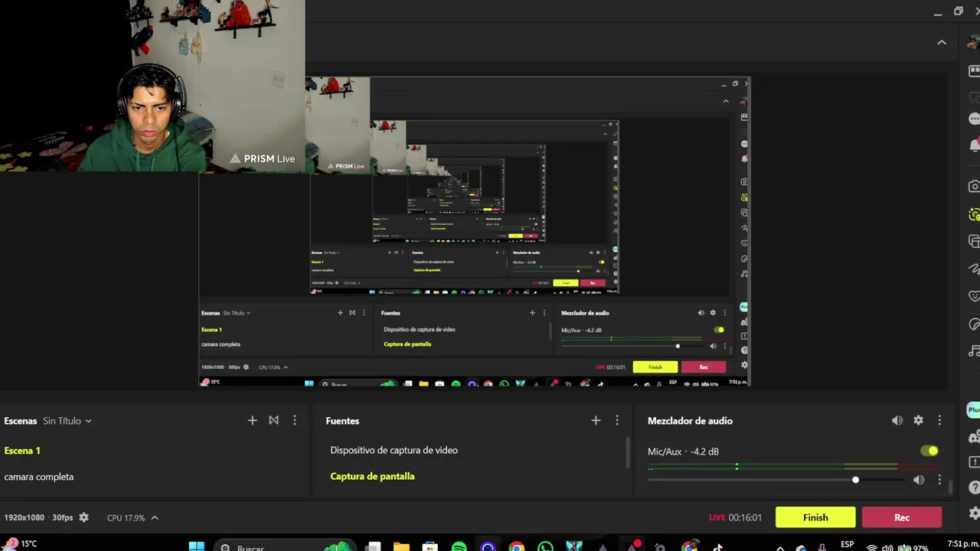Open Google Chrome from the taskbar

coord(517,546)
